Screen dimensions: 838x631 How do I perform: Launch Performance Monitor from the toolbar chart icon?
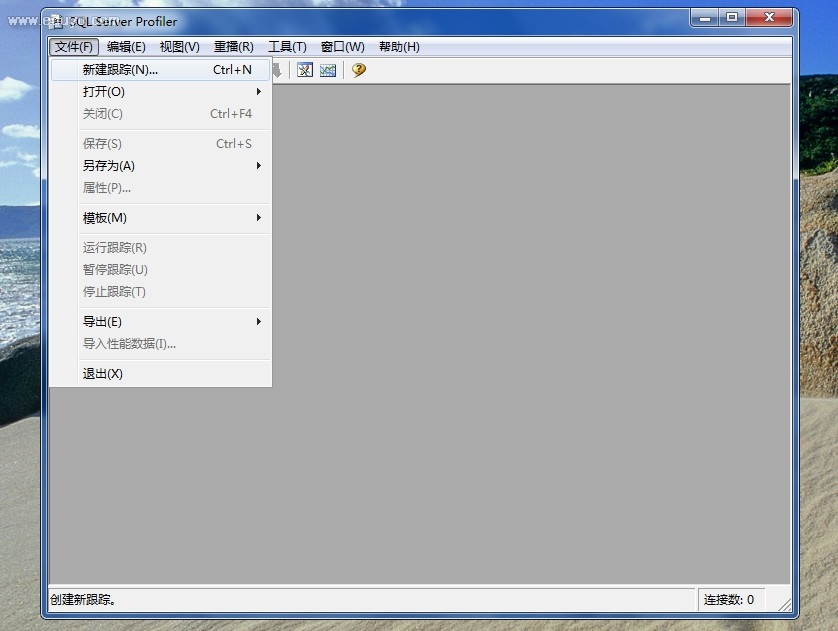tap(328, 70)
